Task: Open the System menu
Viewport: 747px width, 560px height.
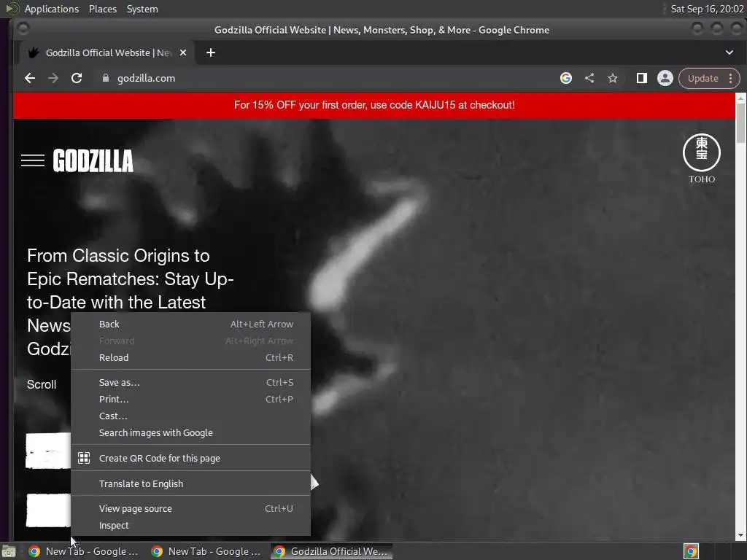Action: [x=142, y=9]
